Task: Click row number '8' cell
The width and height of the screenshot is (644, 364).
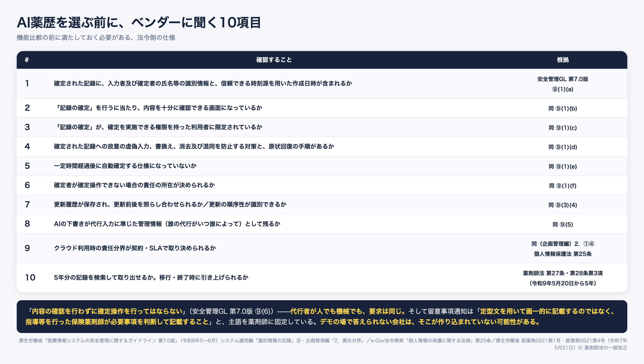Action: (x=27, y=224)
